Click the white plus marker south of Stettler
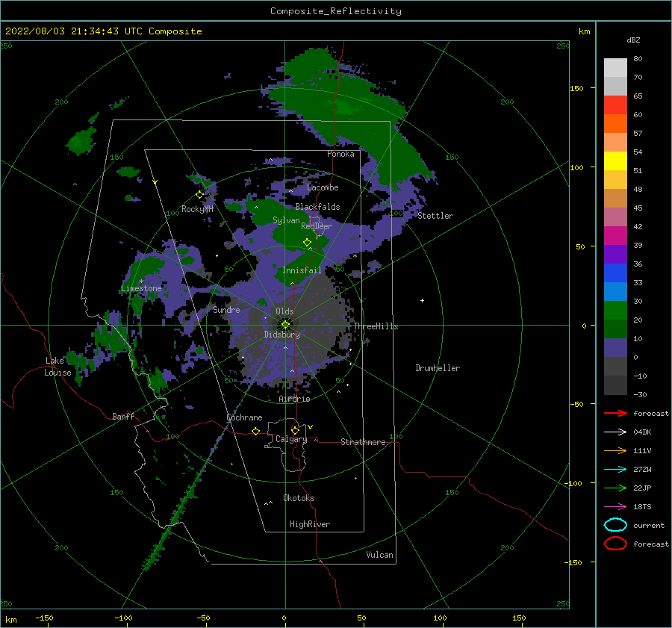Image resolution: width=672 pixels, height=628 pixels. pyautogui.click(x=422, y=300)
